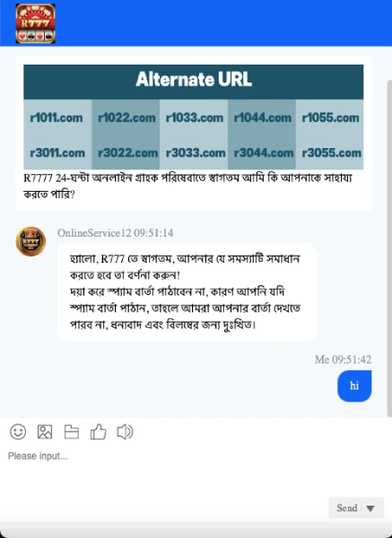Open the r3011.com alternate URL
392x538 pixels.
point(57,152)
